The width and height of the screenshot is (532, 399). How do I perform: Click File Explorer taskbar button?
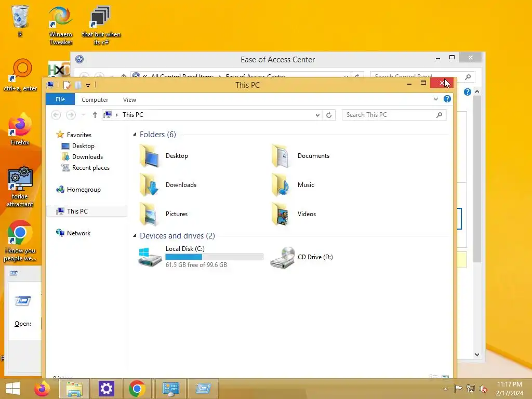(x=74, y=389)
